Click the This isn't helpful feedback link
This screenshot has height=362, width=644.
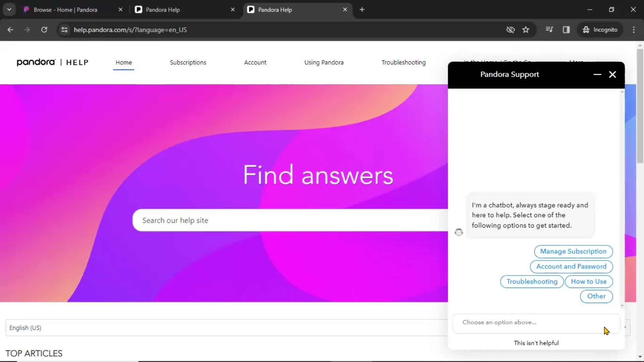(537, 343)
